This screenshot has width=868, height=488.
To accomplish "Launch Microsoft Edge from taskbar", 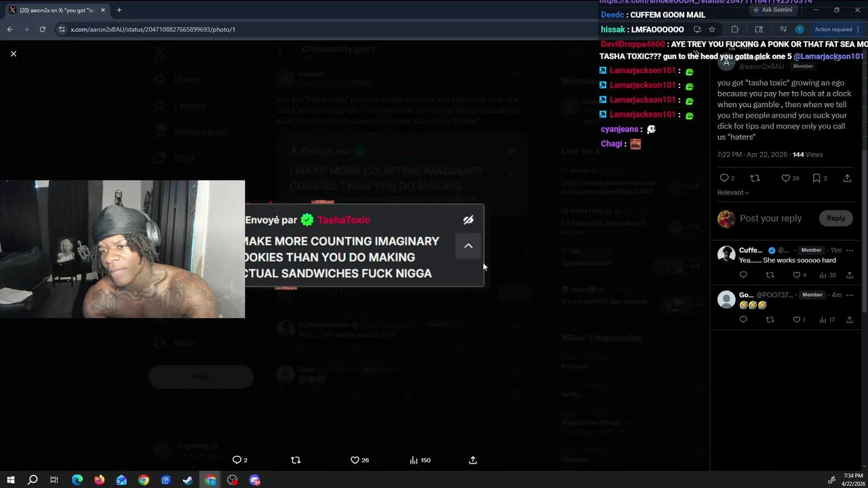I will 77,480.
